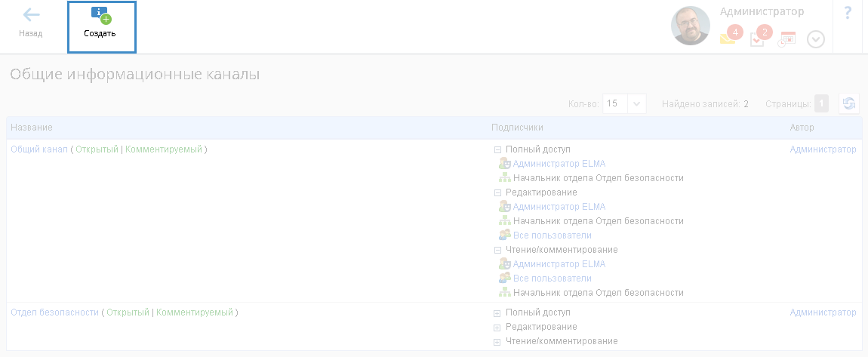Image resolution: width=868 pixels, height=357 pixels.
Task: Click Комментируемый label of Отдел безопасности
Action: tap(195, 312)
